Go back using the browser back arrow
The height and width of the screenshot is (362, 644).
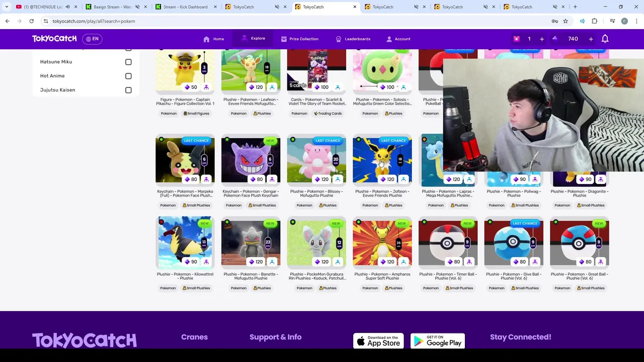8,21
